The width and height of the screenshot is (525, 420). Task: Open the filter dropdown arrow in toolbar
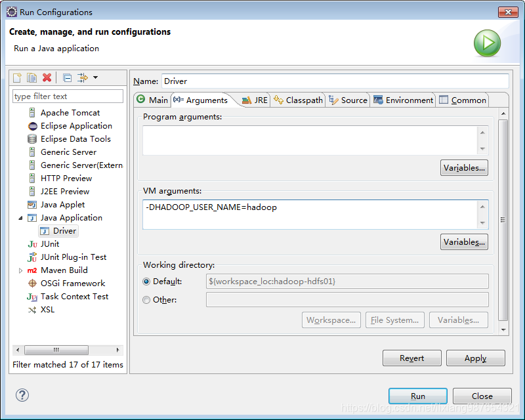pos(95,77)
